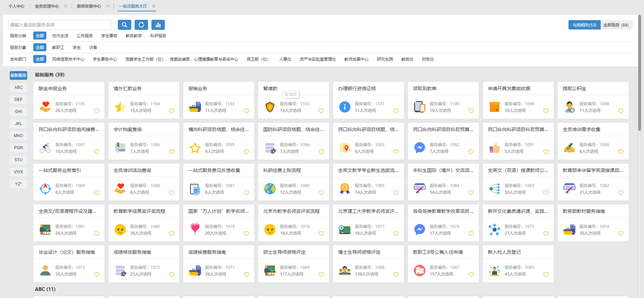The image size is (644, 298).
Task: Click the refresh icon button
Action: point(141,25)
